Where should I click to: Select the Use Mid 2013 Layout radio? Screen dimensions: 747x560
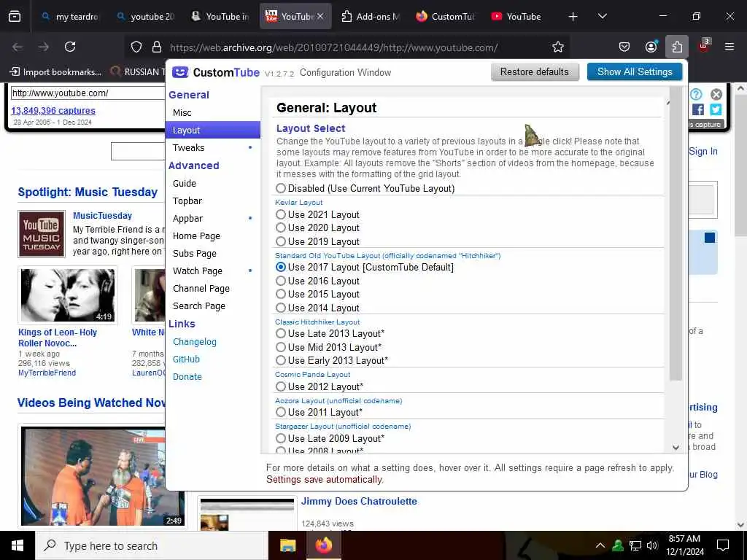coord(281,347)
